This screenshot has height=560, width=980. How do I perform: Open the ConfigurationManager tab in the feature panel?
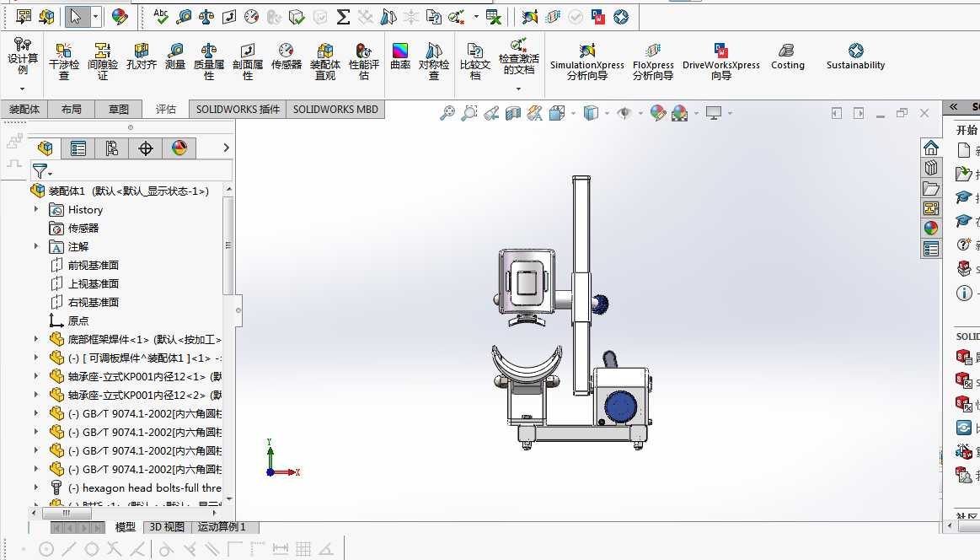[112, 149]
